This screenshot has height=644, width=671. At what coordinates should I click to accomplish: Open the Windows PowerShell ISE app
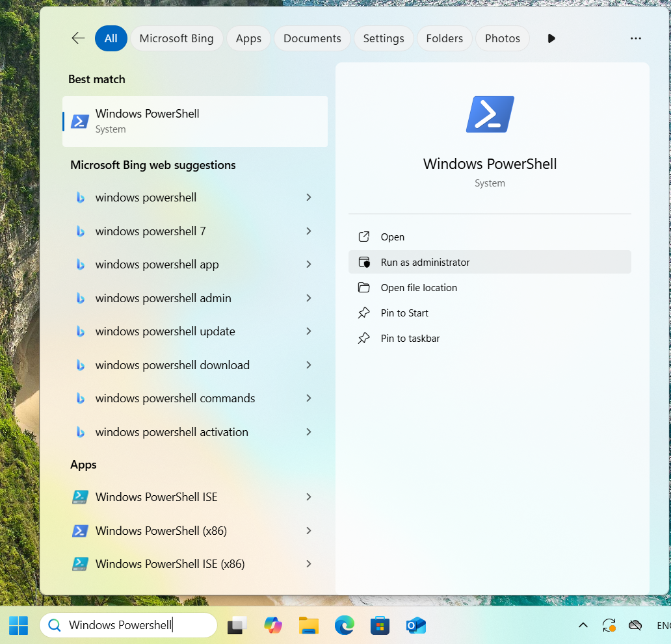[x=195, y=497]
